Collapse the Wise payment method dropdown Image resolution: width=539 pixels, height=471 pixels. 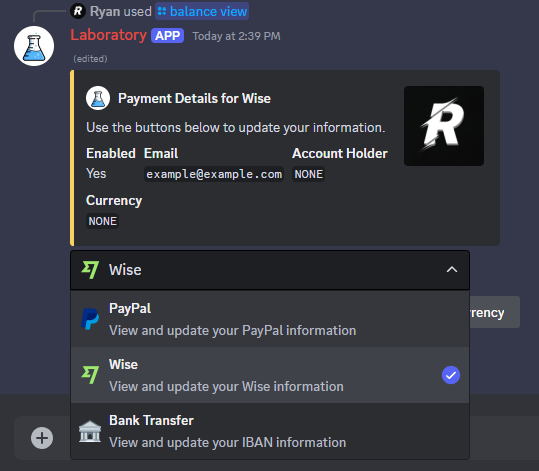pyautogui.click(x=270, y=270)
